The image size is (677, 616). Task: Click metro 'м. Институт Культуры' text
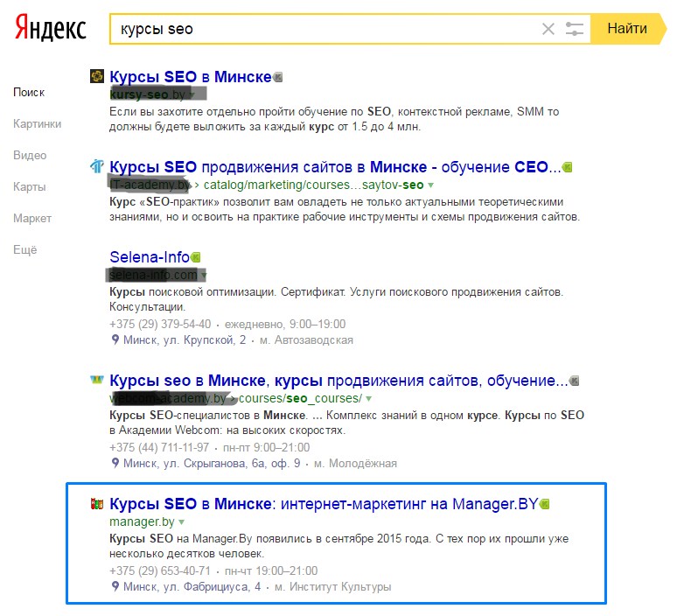coord(333,587)
